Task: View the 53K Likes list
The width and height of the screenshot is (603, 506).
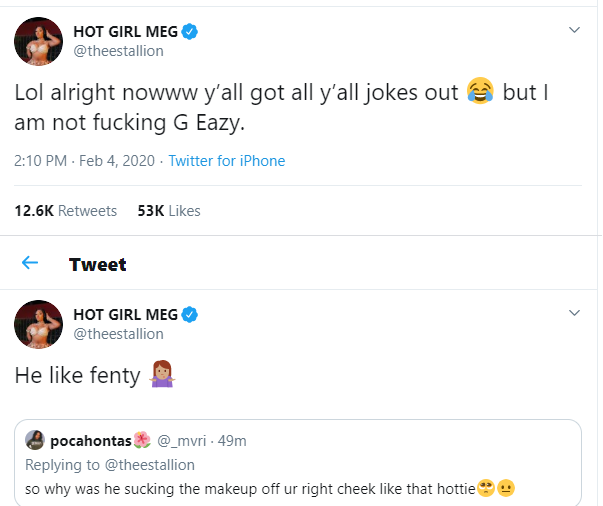Action: coord(169,211)
